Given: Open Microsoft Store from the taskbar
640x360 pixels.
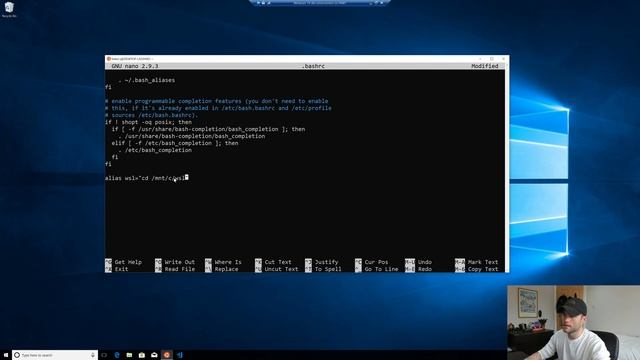Looking at the screenshot, I should coord(142,355).
